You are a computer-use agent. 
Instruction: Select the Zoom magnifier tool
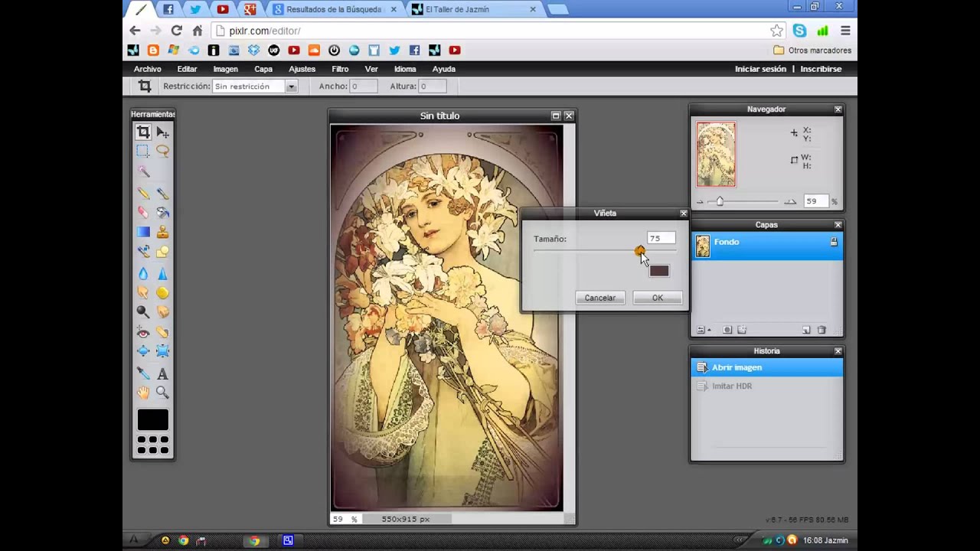162,393
